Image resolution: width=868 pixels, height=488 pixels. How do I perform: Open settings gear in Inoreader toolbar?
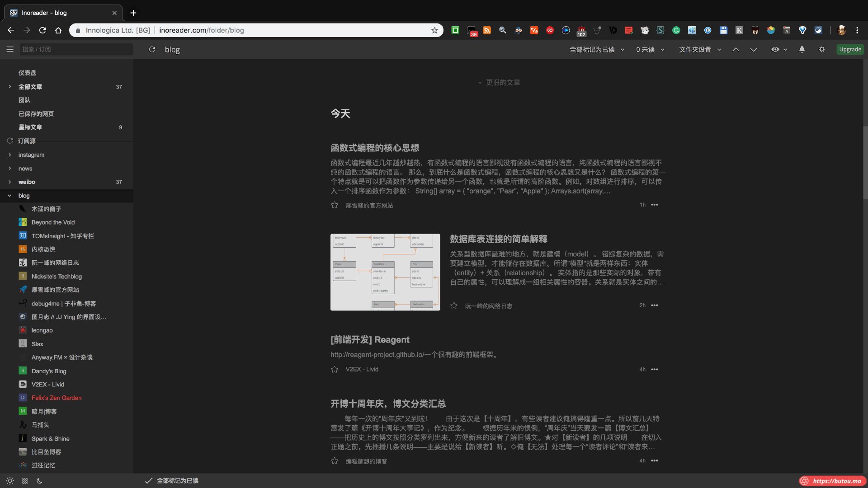click(821, 50)
